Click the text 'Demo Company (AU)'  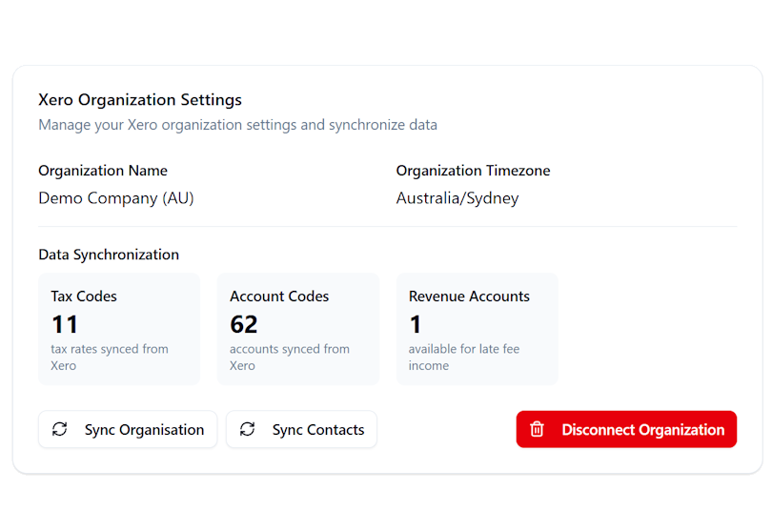coord(116,198)
